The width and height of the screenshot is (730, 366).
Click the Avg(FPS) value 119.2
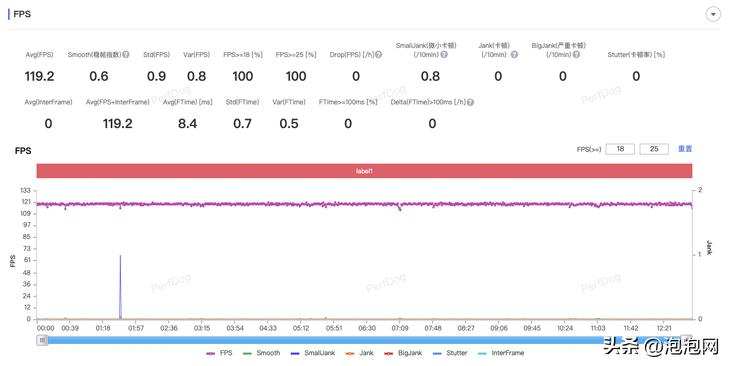click(40, 76)
